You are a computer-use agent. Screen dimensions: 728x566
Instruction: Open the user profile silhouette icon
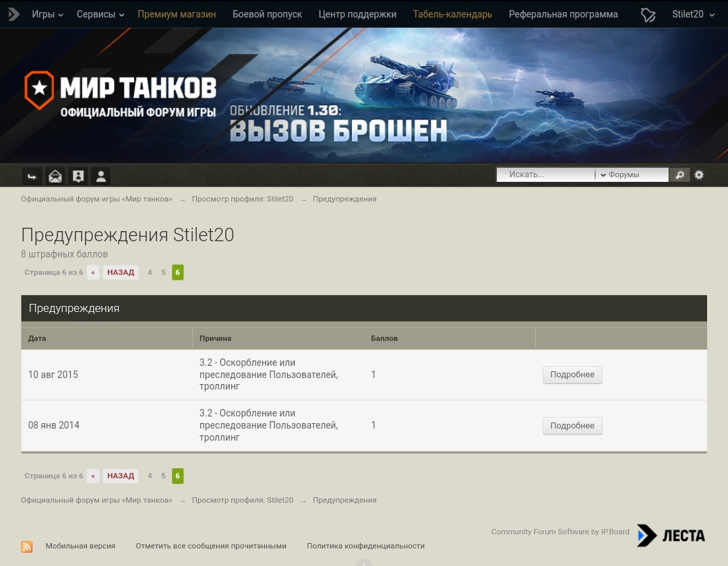[x=100, y=177]
